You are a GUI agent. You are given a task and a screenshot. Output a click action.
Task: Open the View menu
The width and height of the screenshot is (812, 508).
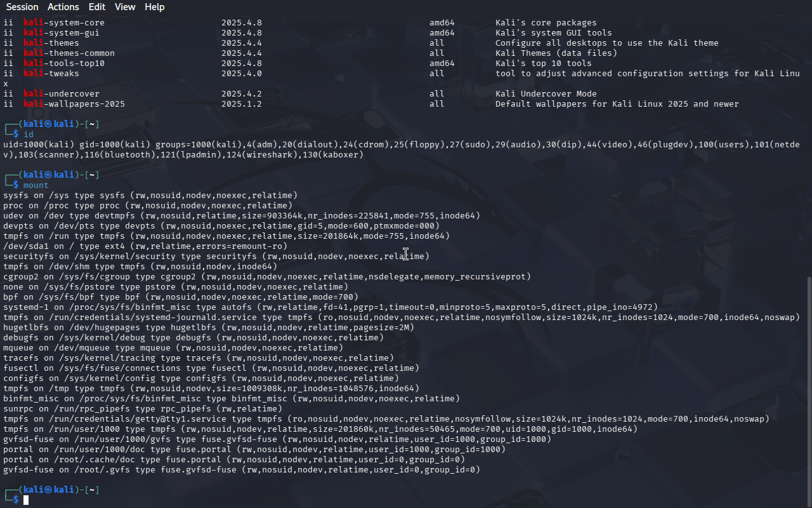point(125,7)
